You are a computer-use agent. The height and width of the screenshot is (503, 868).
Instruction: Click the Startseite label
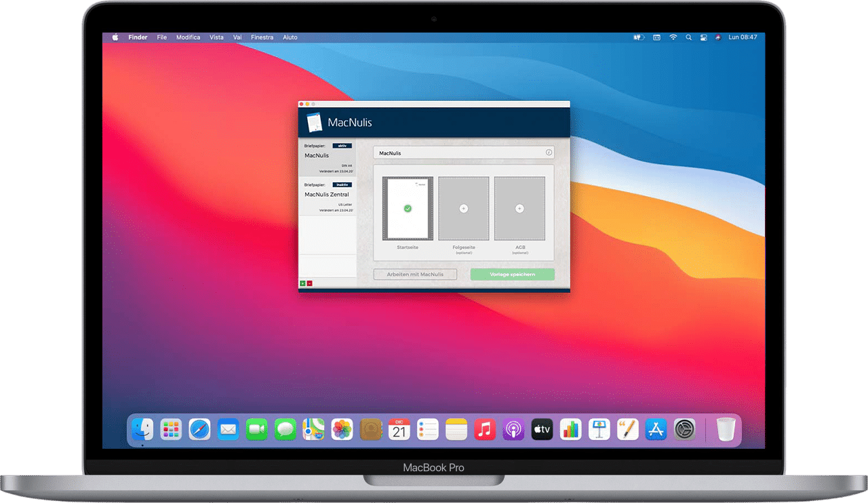[408, 247]
